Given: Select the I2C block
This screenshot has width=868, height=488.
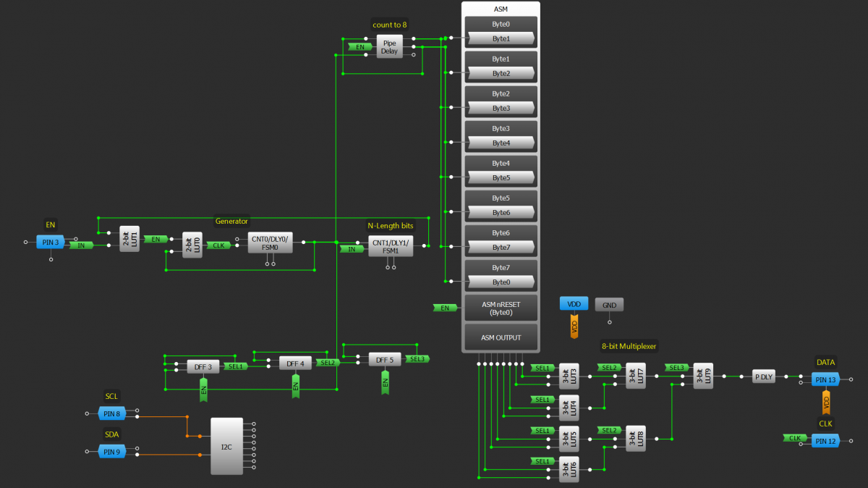Looking at the screenshot, I should pyautogui.click(x=226, y=446).
